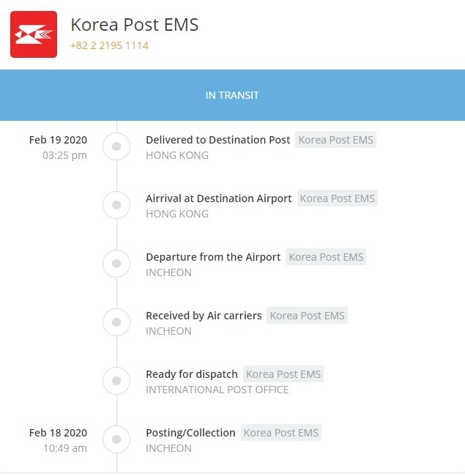Click timeline dot for Departure from the Airport
Viewport: 465px width, 476px height.
click(116, 264)
